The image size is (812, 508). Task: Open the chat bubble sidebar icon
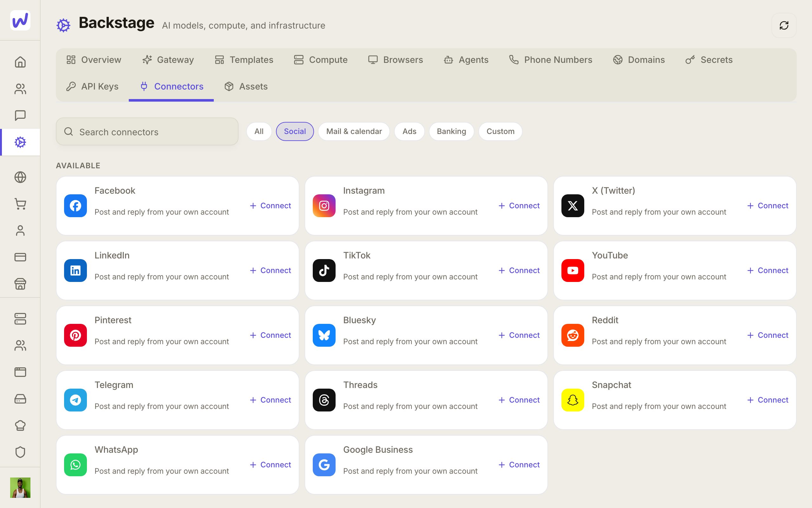(x=20, y=115)
